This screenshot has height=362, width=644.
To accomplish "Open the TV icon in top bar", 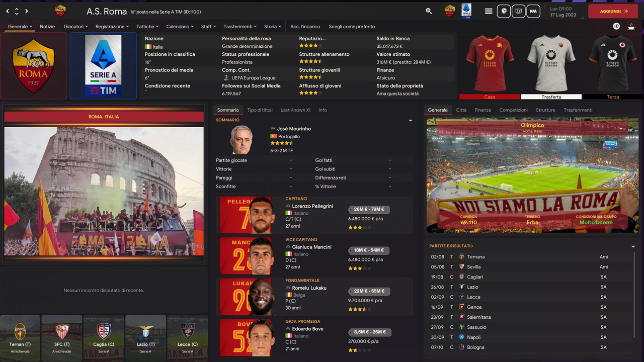I will [519, 11].
